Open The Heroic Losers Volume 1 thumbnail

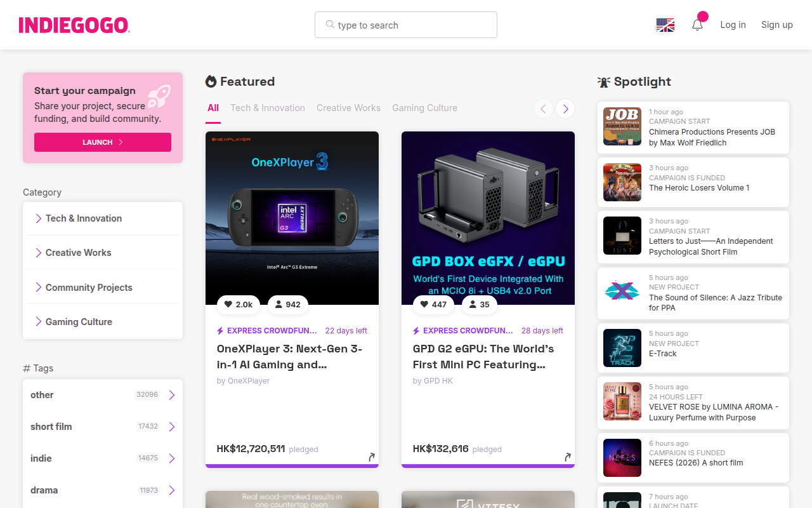click(x=622, y=182)
